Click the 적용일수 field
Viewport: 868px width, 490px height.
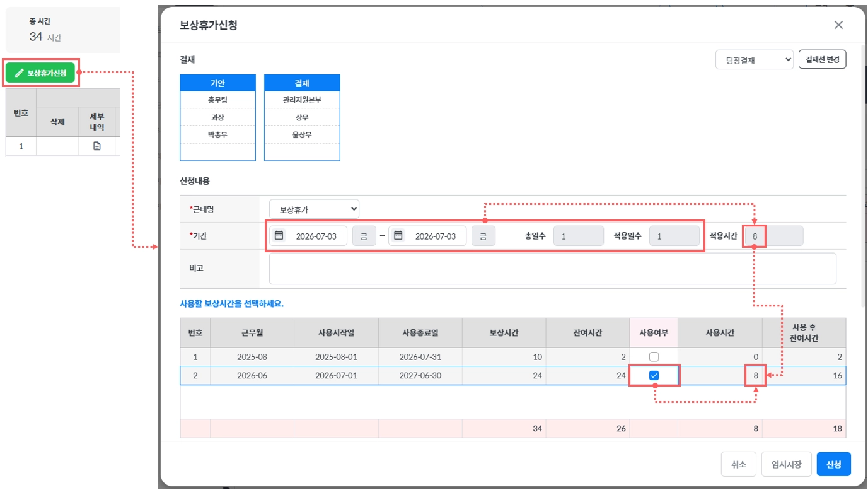(x=674, y=236)
